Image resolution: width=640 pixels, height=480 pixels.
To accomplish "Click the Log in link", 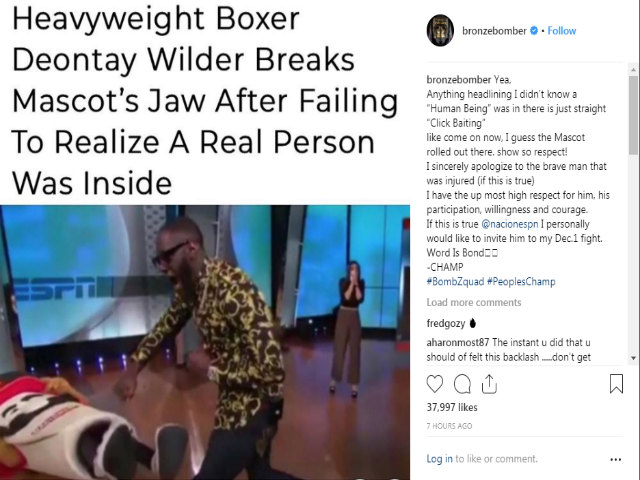I will pos(440,459).
